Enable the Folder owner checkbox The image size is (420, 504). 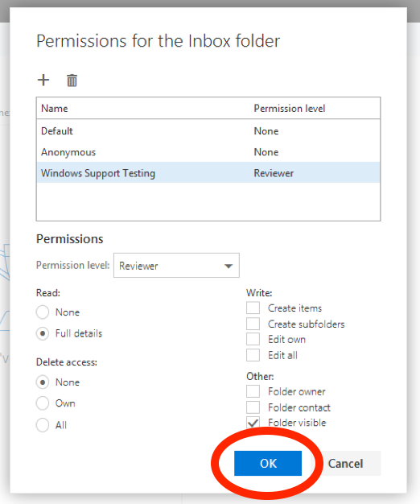click(253, 391)
